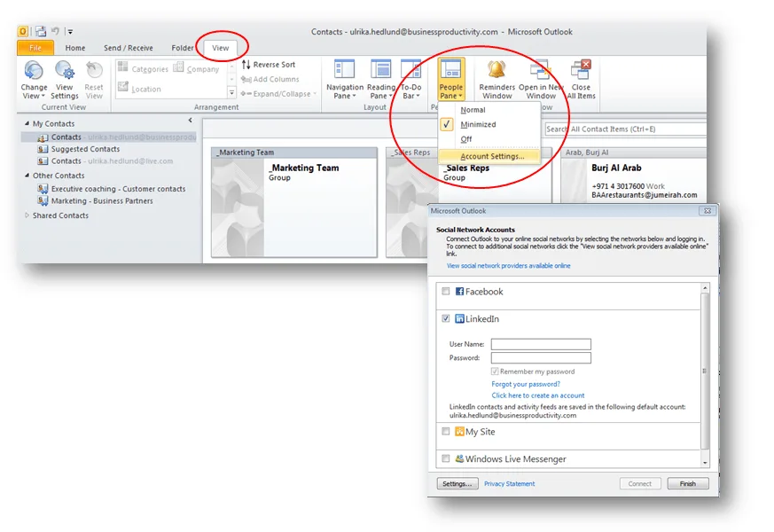Viewport: 774px width, 532px height.
Task: Click Open in New Window
Action: pyautogui.click(x=541, y=80)
